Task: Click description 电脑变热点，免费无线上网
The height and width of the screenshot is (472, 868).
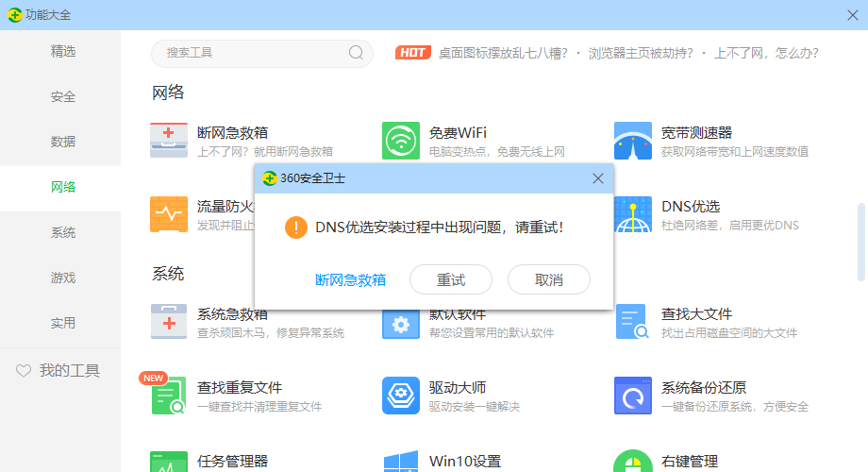Action: click(497, 152)
